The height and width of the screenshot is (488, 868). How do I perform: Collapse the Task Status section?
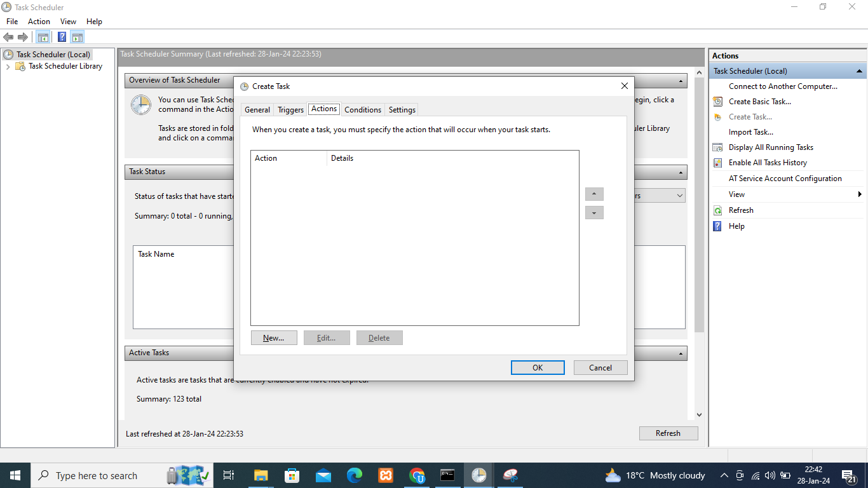point(681,172)
